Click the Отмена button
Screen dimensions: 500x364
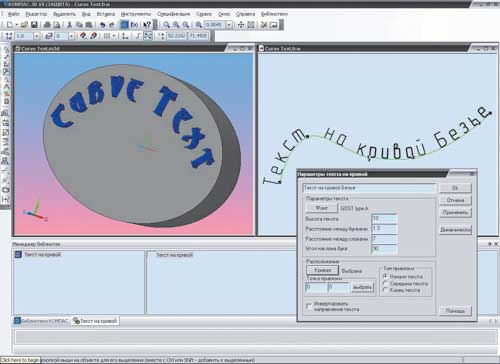pos(455,200)
